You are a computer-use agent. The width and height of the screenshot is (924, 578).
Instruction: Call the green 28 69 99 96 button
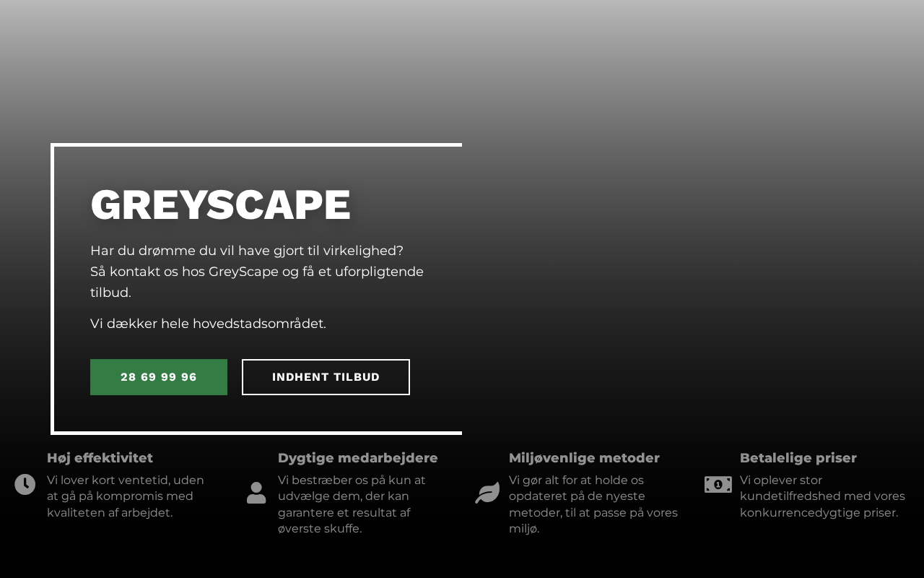pos(159,377)
